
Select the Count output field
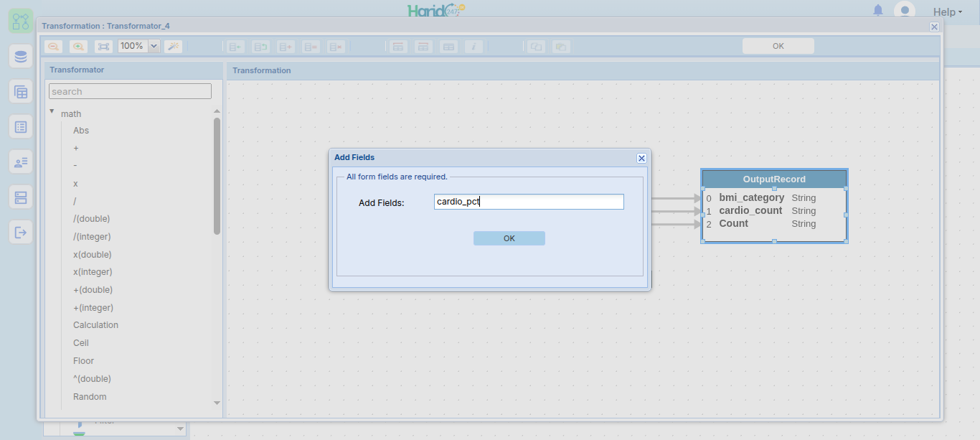pos(734,223)
